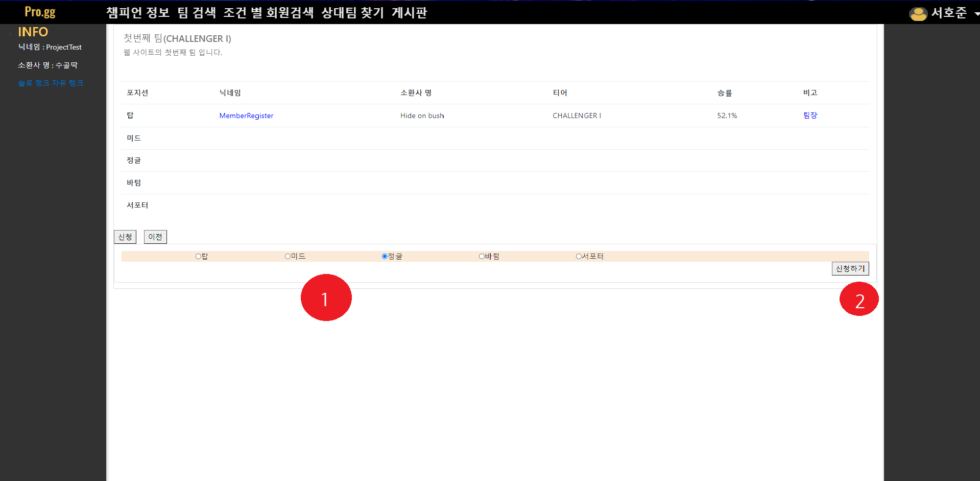Screen dimensions: 980x481
Task: Click the 52.1% win rate cell
Action: (x=727, y=116)
